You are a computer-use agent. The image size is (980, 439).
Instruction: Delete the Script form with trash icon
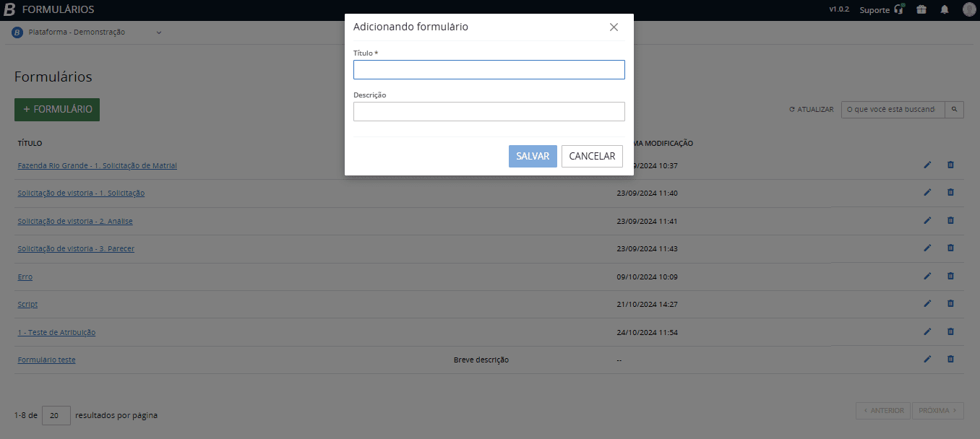tap(950, 304)
